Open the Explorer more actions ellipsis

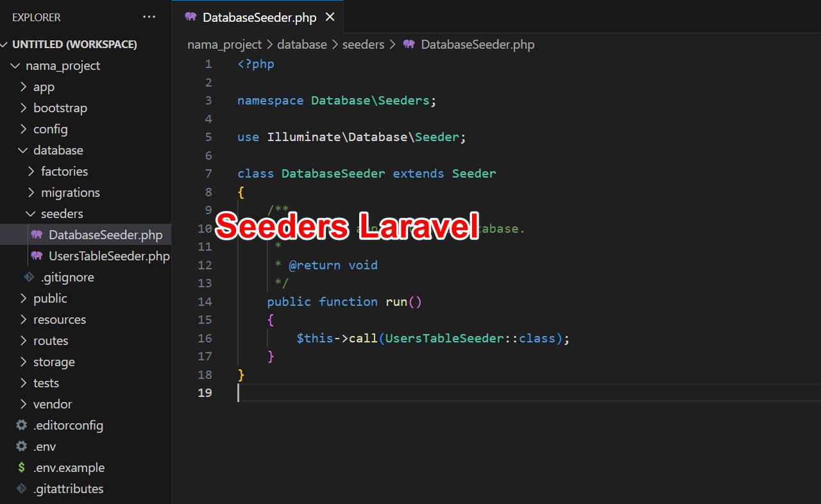[x=149, y=17]
